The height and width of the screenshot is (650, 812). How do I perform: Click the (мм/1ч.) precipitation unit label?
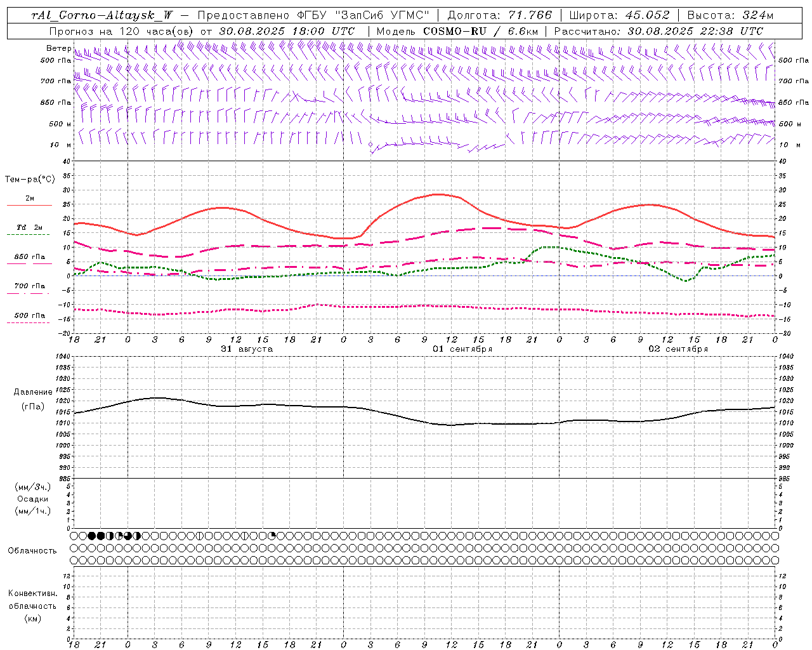(x=33, y=511)
